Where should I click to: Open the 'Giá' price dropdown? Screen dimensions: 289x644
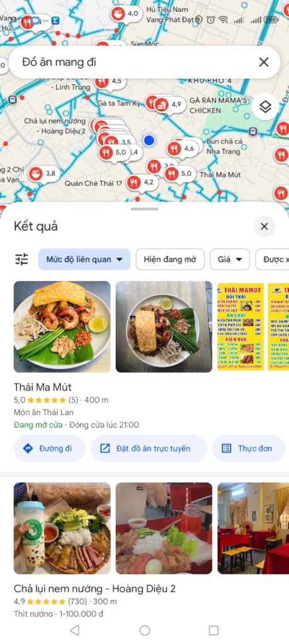[x=230, y=259]
